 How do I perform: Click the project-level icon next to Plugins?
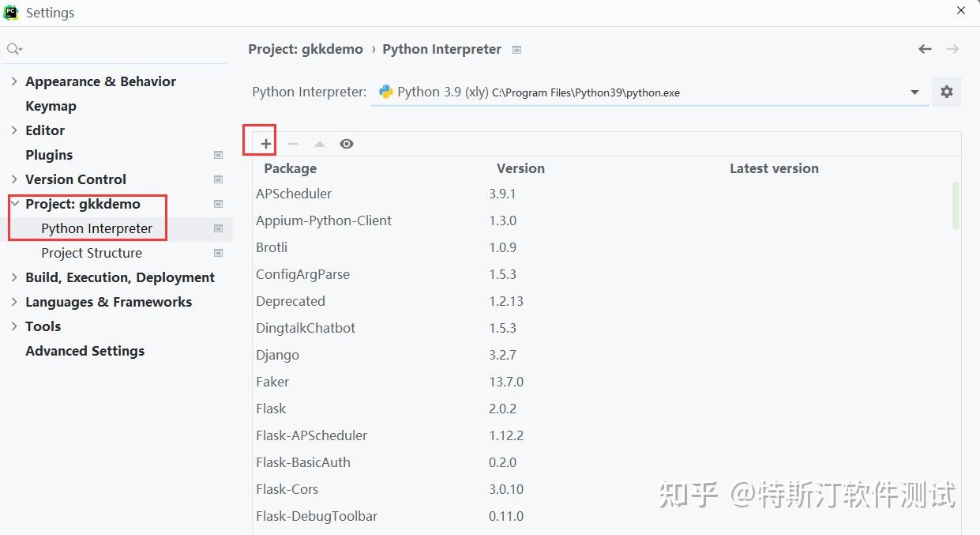click(x=219, y=155)
